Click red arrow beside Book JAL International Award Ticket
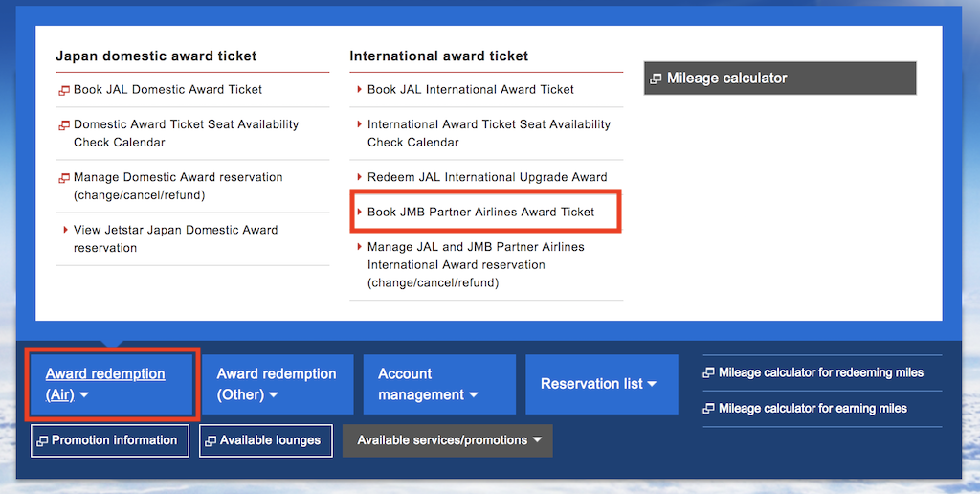The height and width of the screenshot is (494, 980). tap(360, 89)
